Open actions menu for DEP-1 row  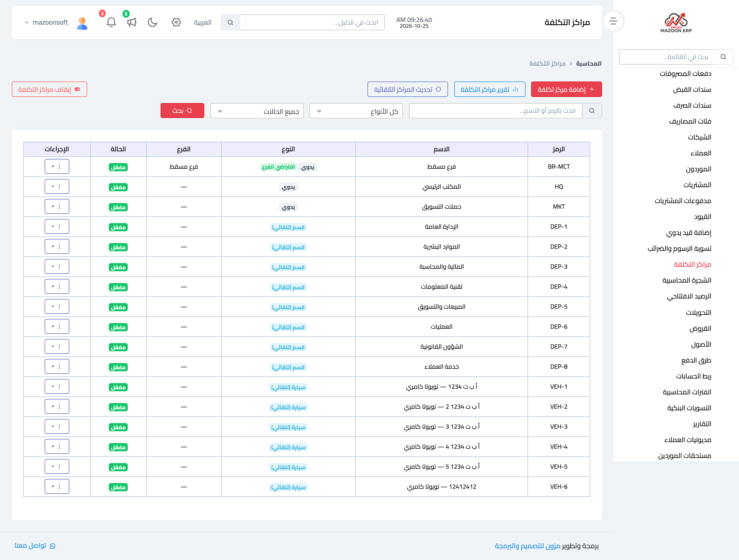[57, 226]
